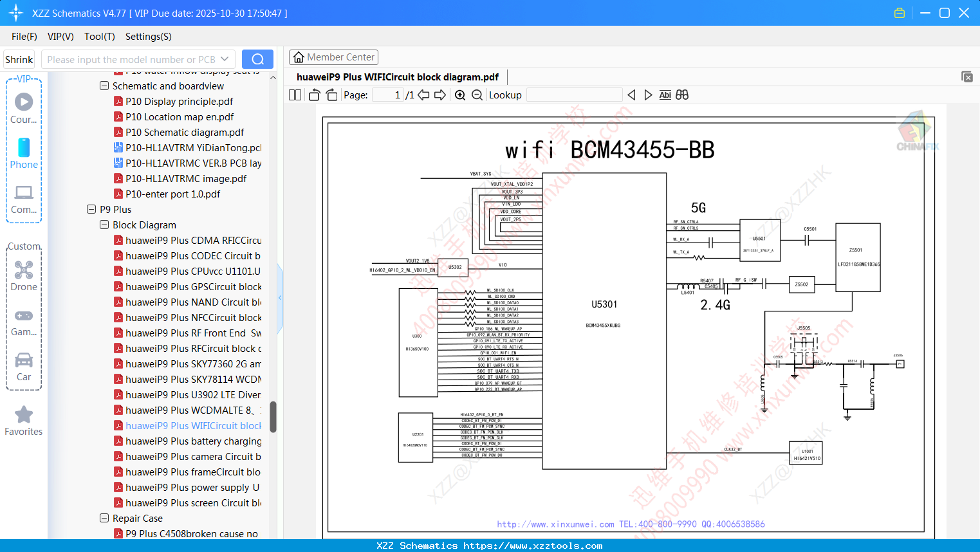Close the PDF tab panel icon
The height and width of the screenshot is (552, 980).
967,77
